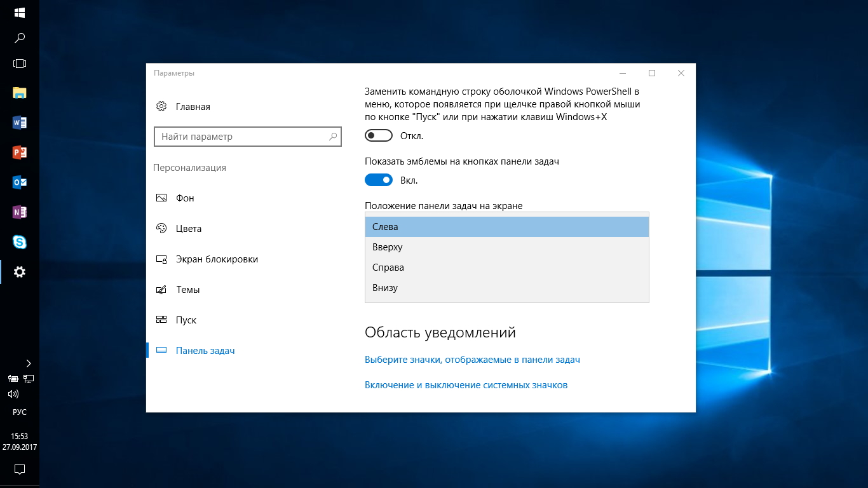Launch Outlook from the taskbar
The height and width of the screenshot is (488, 868).
20,182
